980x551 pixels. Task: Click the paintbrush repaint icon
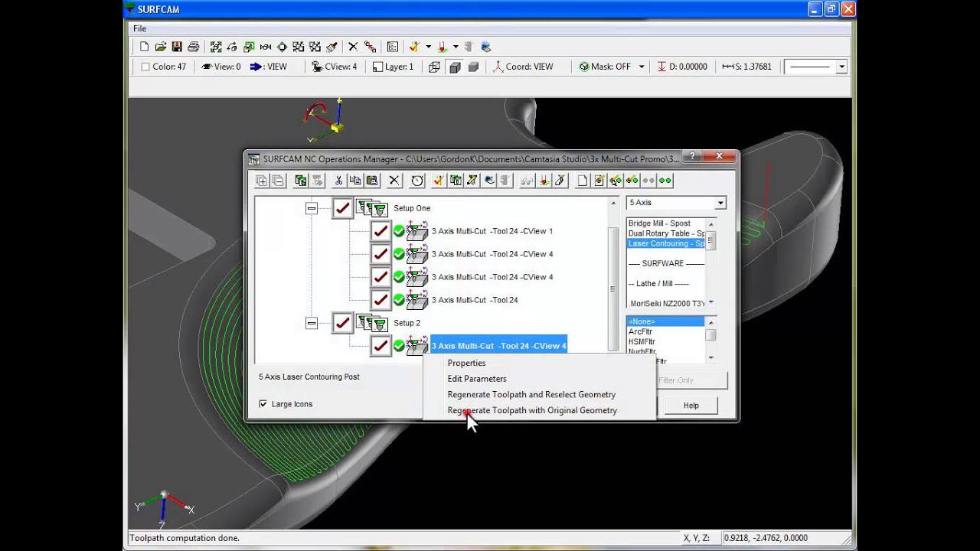[332, 47]
